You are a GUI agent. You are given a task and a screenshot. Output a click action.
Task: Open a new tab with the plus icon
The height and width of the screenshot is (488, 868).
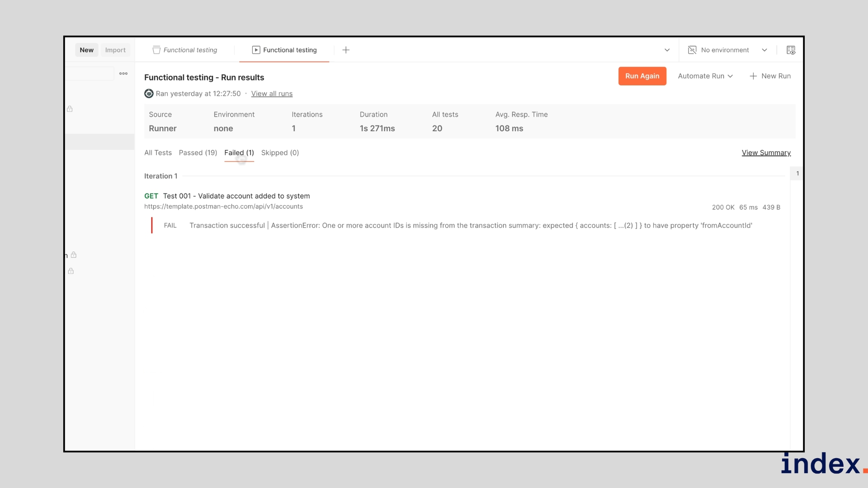[x=346, y=50]
